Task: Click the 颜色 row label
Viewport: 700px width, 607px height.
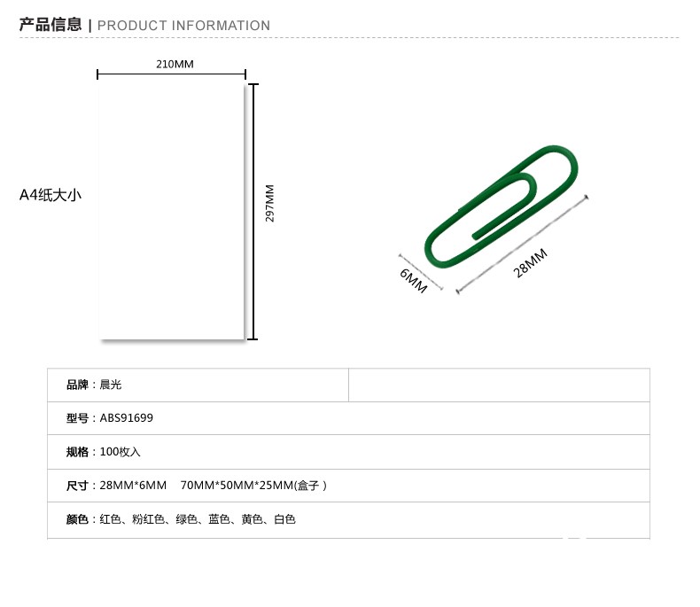Action: point(77,519)
